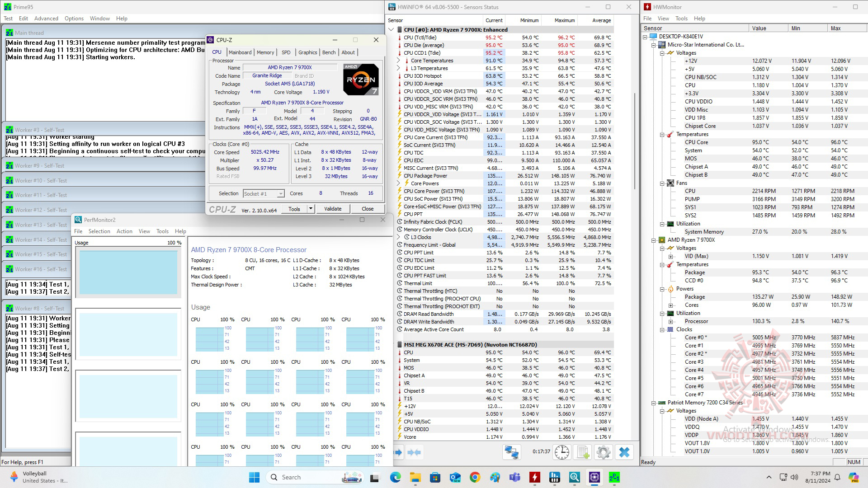Screen dimensions: 868x488
Task: Open Microsoft Edge from taskbar
Action: pyautogui.click(x=396, y=477)
